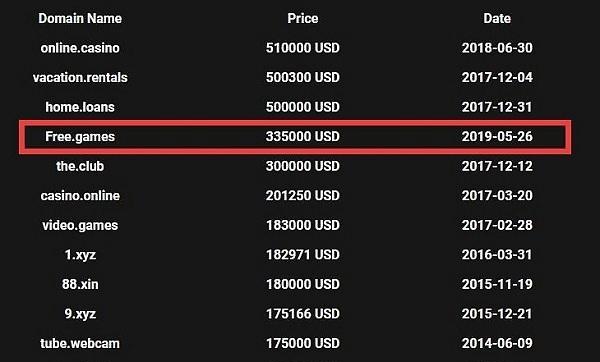Select the 182971 USD price cell

pos(303,255)
